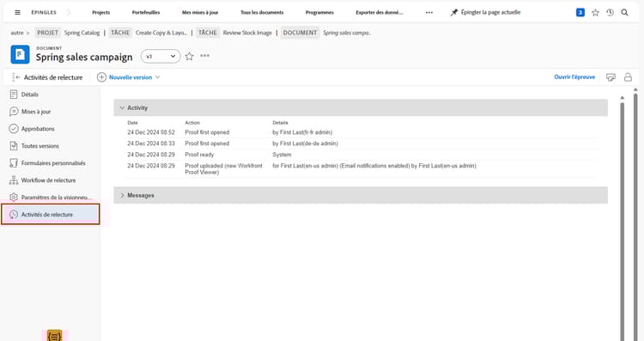
Task: Click the Details column header
Action: [x=280, y=123]
